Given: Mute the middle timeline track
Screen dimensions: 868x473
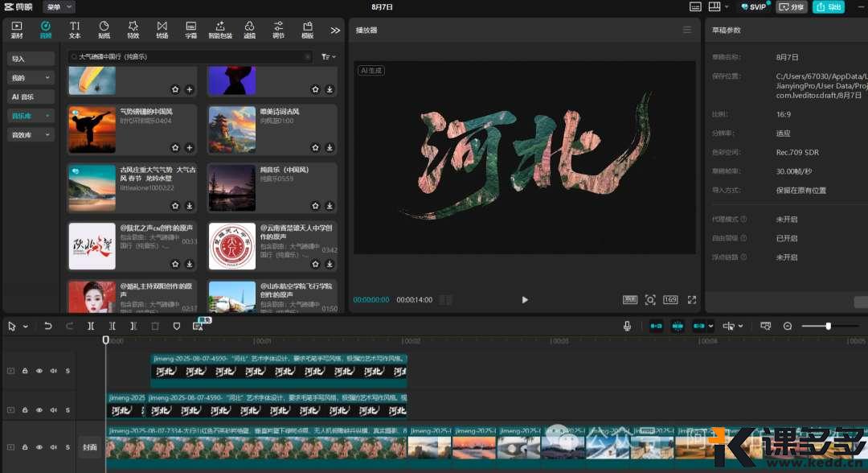Looking at the screenshot, I should pos(54,410).
